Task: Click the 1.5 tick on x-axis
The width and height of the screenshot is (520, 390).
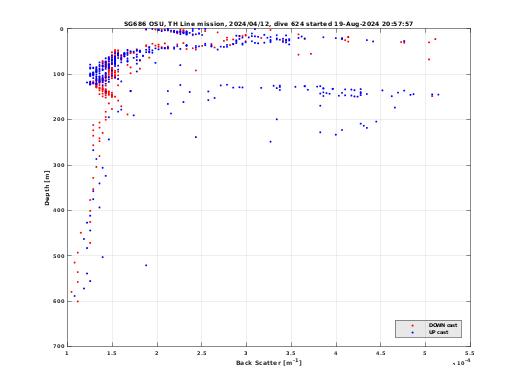Action: pyautogui.click(x=112, y=353)
